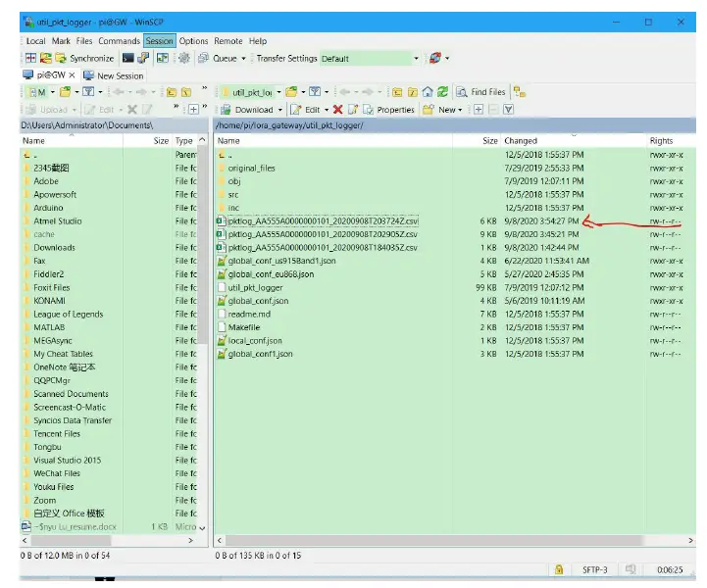Go to remote home directory icon
This screenshot has height=588, width=707.
point(428,92)
